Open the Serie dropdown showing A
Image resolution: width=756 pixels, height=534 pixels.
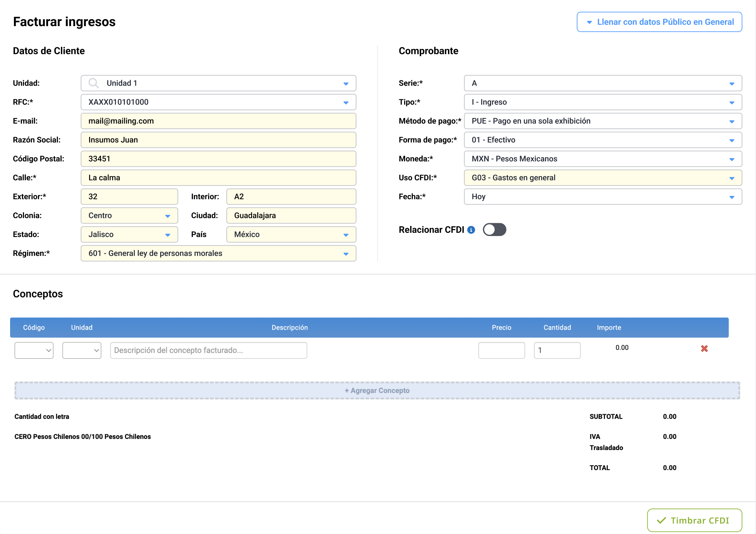coord(603,83)
